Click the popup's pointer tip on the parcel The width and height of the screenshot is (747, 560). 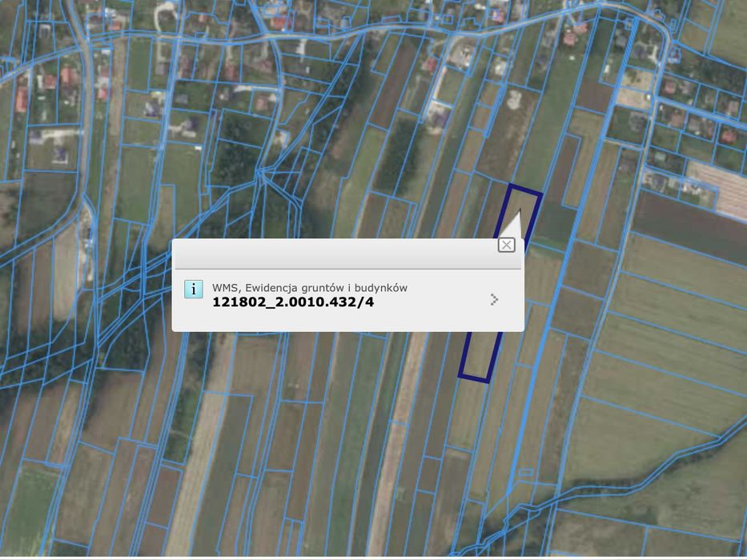tap(520, 210)
